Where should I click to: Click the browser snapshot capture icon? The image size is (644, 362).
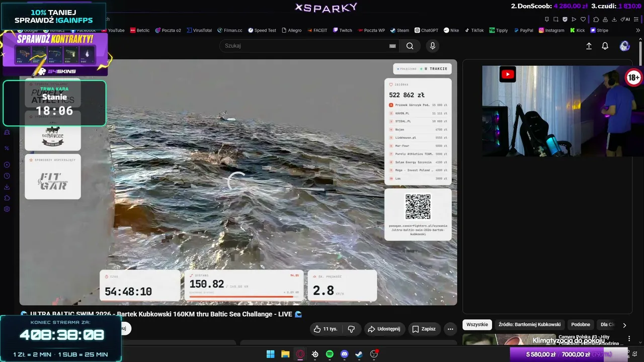pos(556,19)
